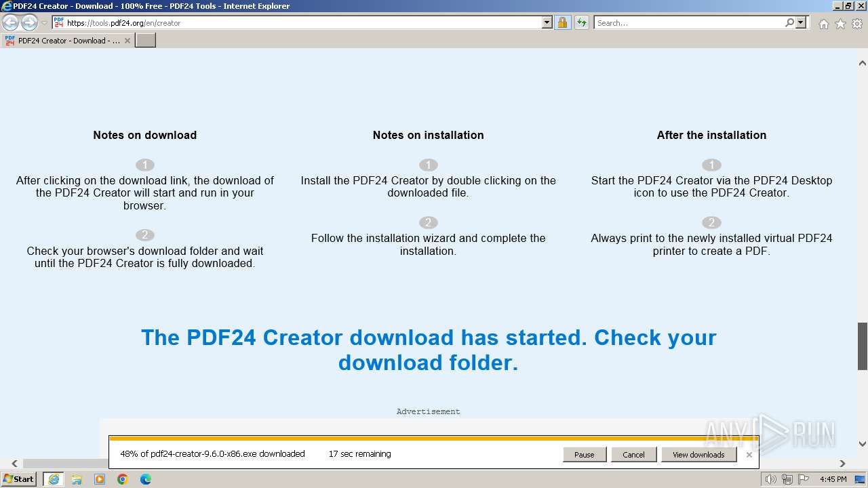Go forward using the browser Forward arrow
868x488 pixels.
29,23
